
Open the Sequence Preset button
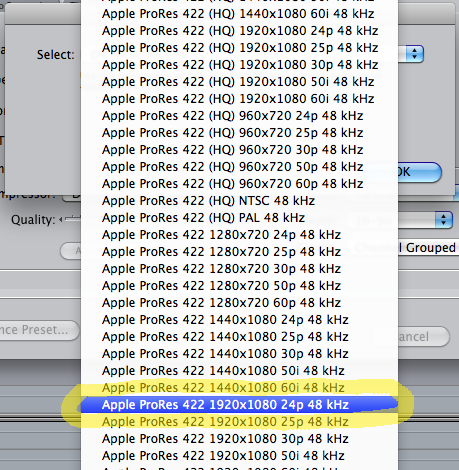pos(39,330)
